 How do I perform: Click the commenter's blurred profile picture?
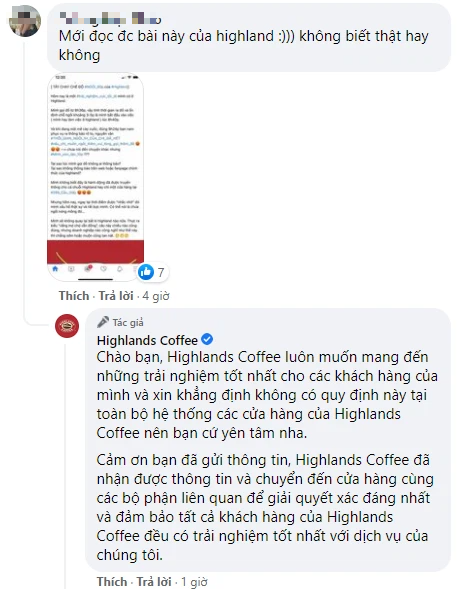tap(25, 21)
